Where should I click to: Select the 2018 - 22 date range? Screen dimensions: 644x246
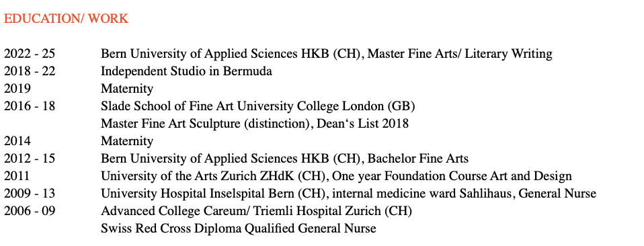(x=30, y=71)
